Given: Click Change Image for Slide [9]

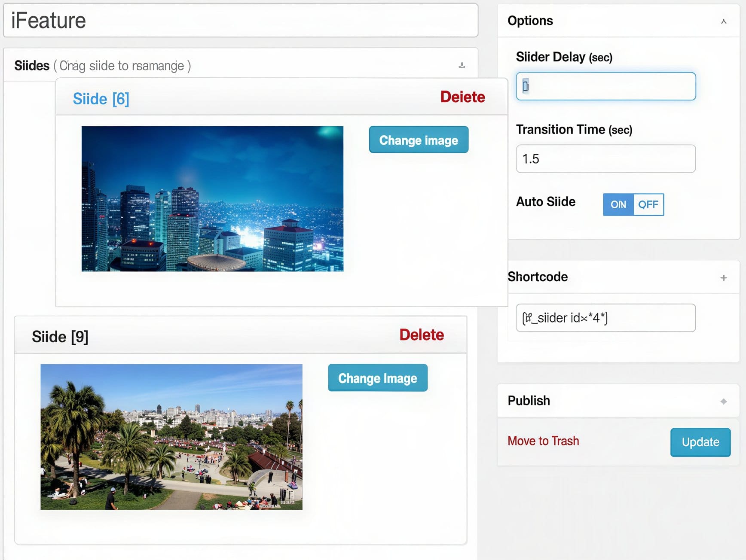Looking at the screenshot, I should [x=378, y=378].
